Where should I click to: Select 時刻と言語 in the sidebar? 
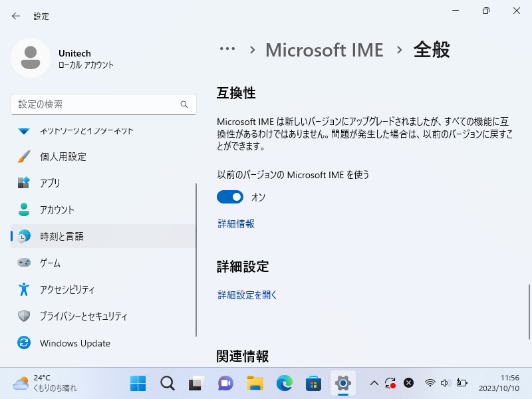(x=103, y=236)
